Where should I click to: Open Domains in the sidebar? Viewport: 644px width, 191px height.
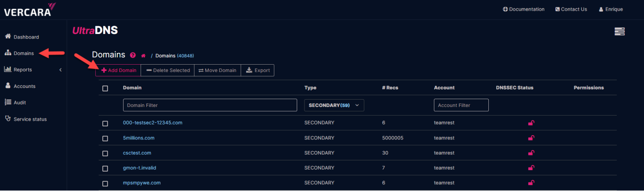[19, 53]
